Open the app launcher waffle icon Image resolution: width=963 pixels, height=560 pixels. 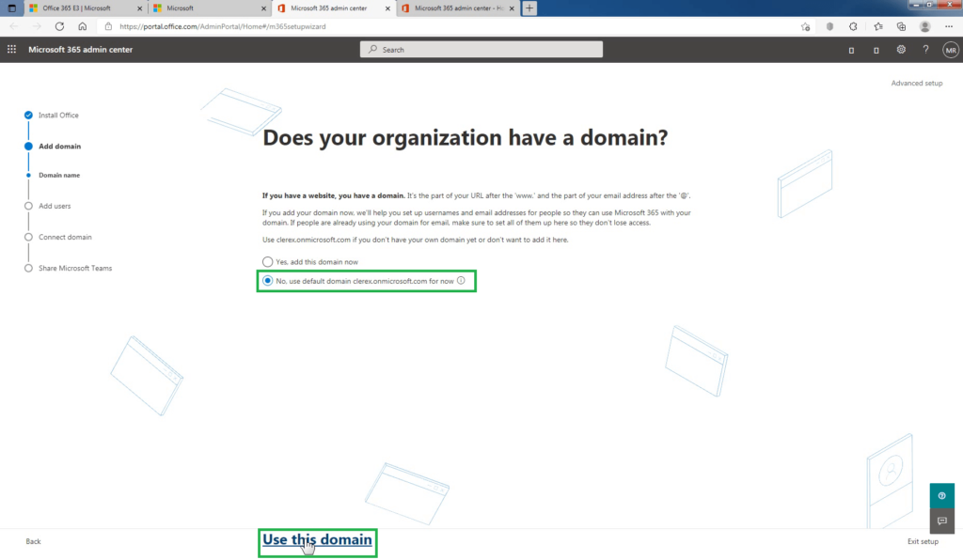click(11, 49)
